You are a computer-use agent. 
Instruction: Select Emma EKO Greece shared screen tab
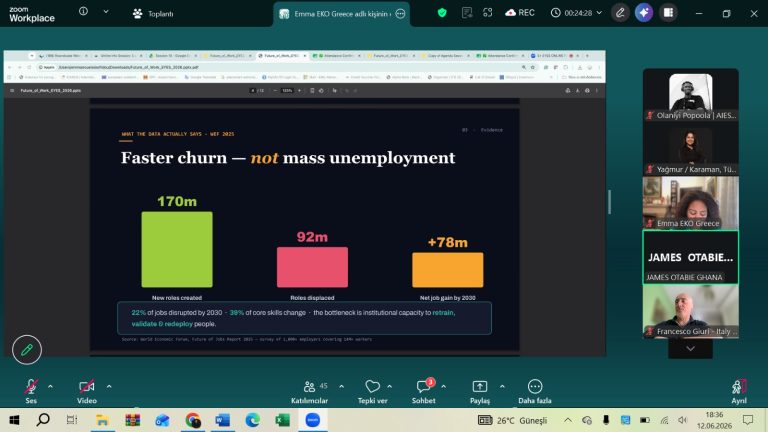341,14
